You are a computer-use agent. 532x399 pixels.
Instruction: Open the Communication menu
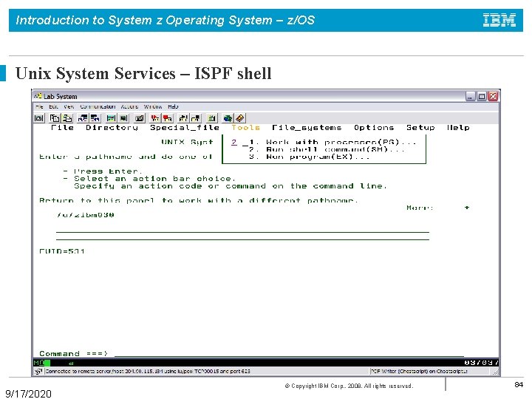click(98, 106)
